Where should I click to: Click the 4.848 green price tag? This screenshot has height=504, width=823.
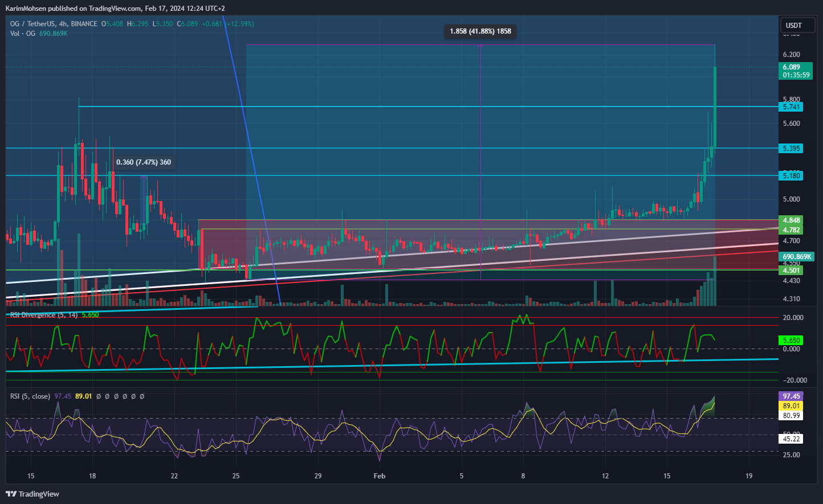click(x=791, y=220)
